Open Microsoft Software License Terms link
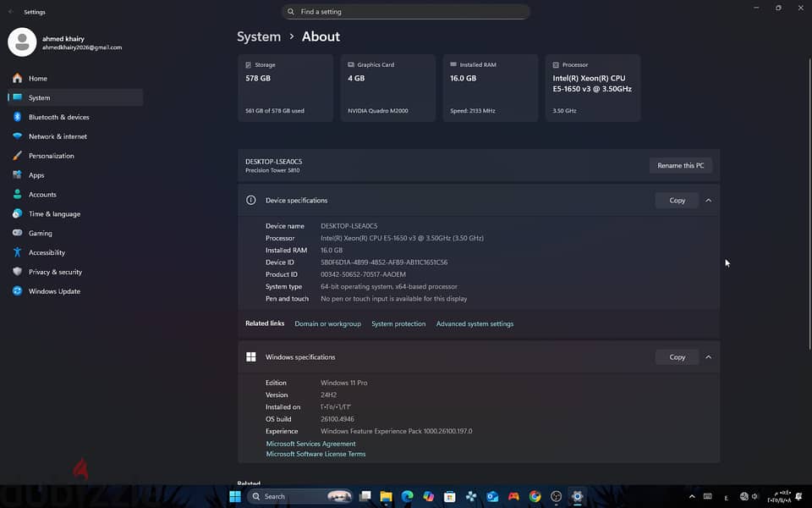This screenshot has width=812, height=508. pyautogui.click(x=315, y=454)
